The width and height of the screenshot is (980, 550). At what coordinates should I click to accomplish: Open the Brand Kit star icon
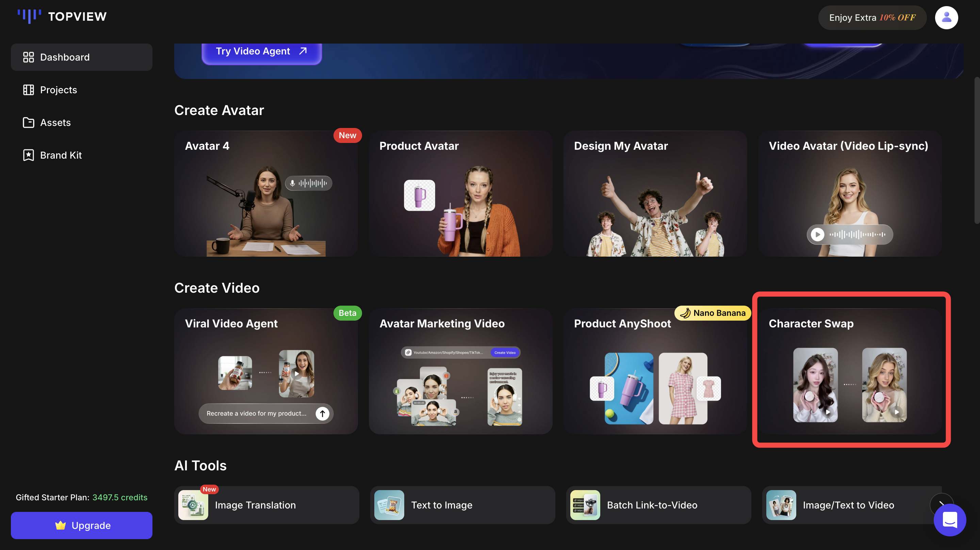tap(28, 155)
